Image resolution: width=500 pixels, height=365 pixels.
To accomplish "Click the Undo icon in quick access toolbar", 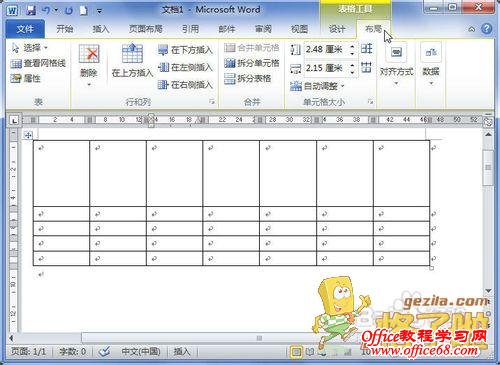I will point(46,10).
